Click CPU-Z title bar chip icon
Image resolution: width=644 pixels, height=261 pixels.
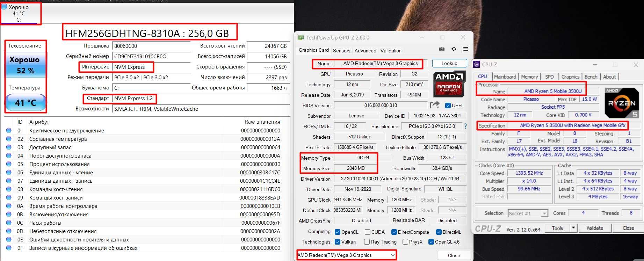pos(476,64)
